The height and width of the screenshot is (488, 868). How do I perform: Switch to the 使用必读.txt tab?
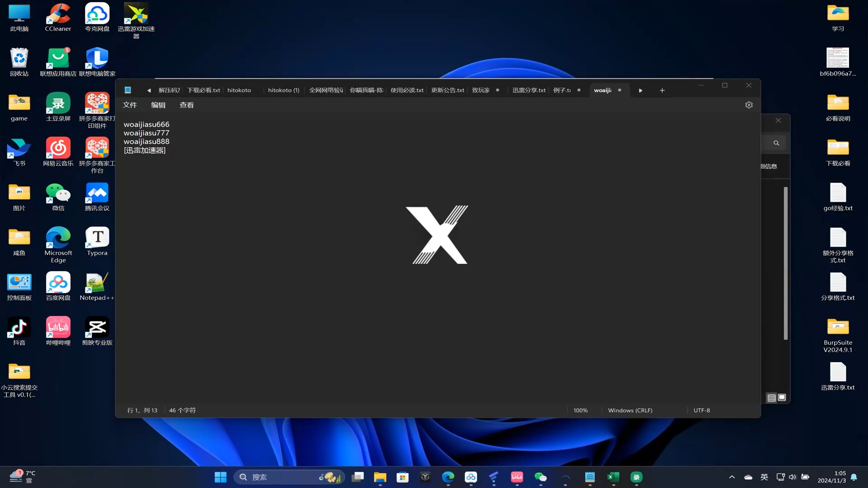pos(407,90)
